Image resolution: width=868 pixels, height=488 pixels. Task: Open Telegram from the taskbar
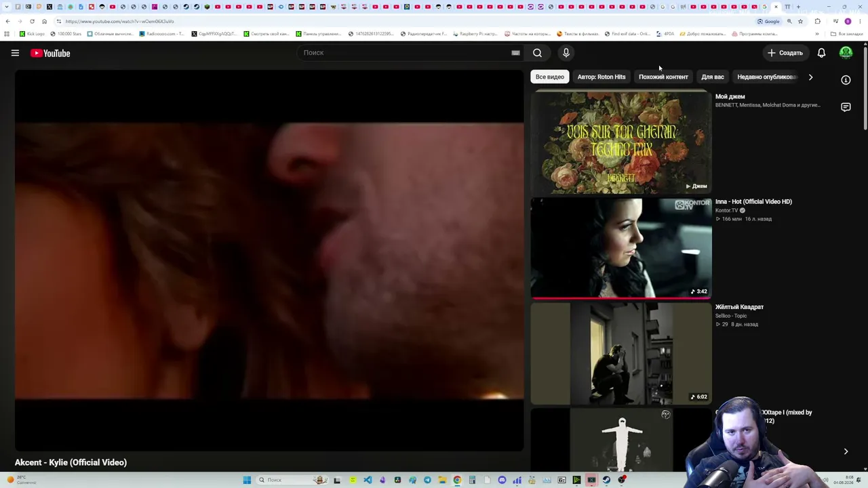point(427,480)
